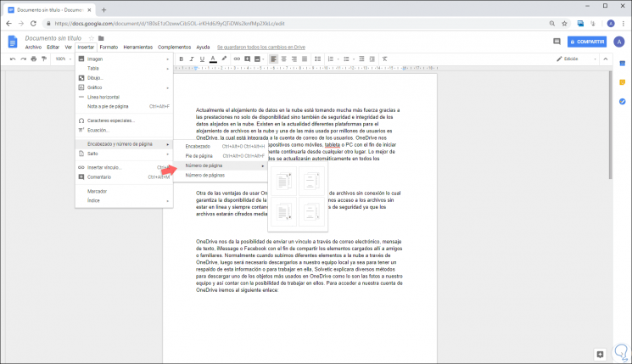Select Pie de página in the submenu

[221, 156]
